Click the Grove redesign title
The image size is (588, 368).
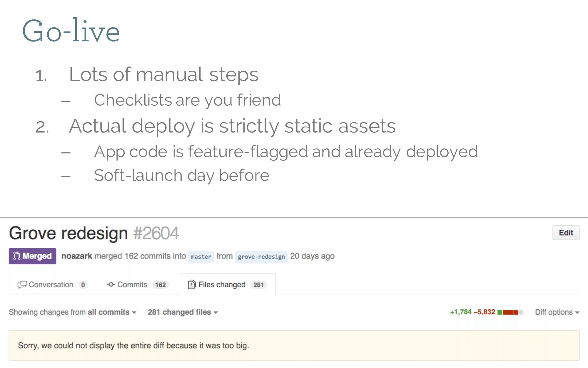68,233
